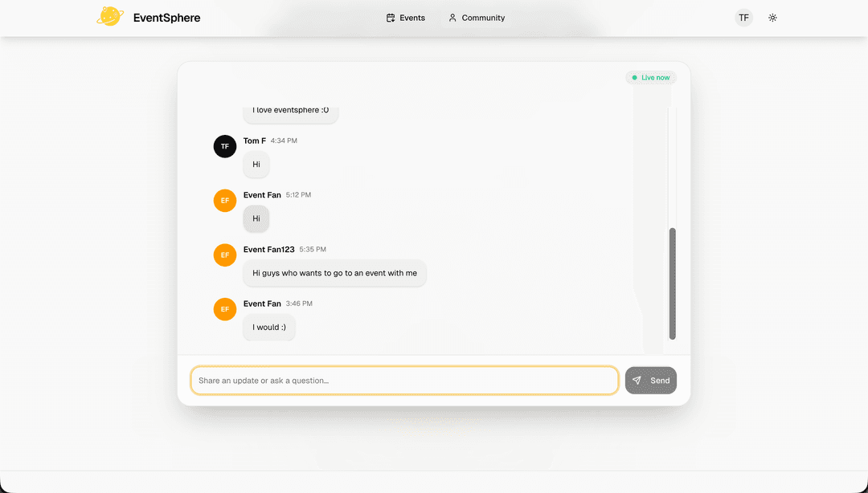This screenshot has width=868, height=493.
Task: Toggle the light/dark theme sun icon
Action: coord(772,17)
